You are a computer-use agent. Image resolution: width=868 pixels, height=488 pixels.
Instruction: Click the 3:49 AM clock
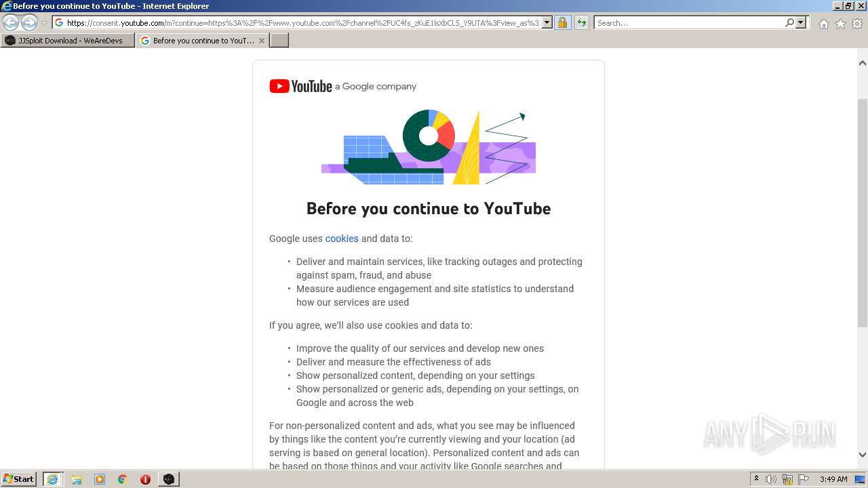click(833, 479)
